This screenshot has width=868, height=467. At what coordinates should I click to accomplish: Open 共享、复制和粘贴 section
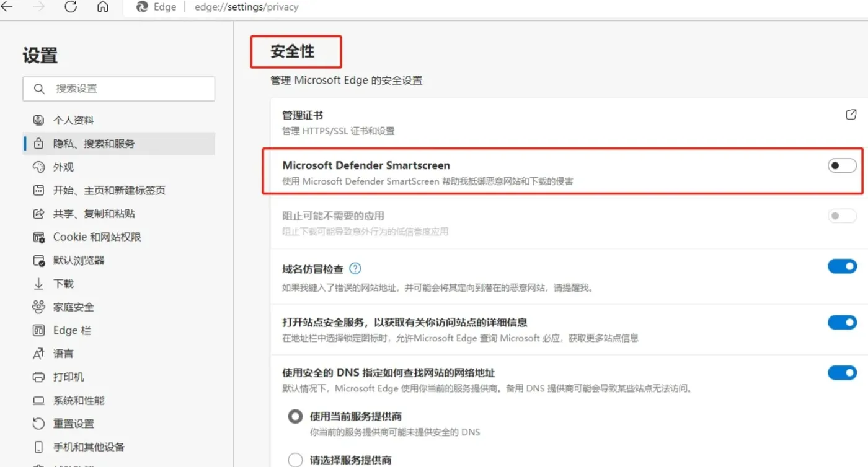119,214
